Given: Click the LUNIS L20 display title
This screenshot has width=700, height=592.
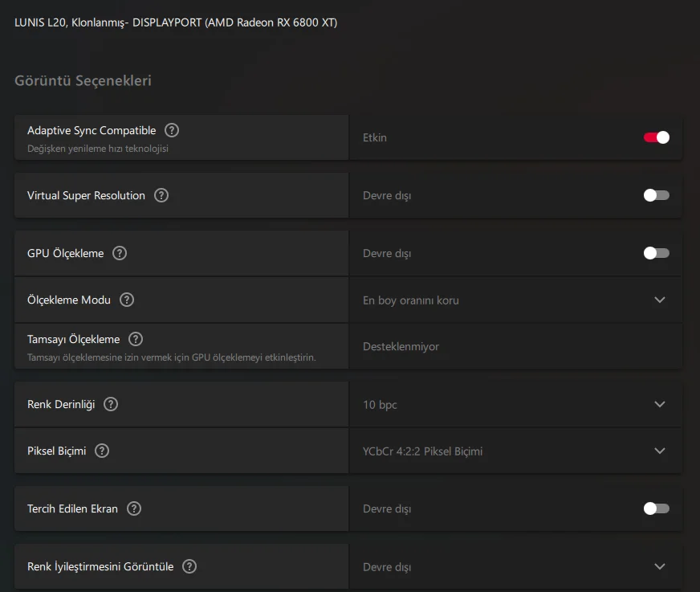Looking at the screenshot, I should click(x=176, y=22).
